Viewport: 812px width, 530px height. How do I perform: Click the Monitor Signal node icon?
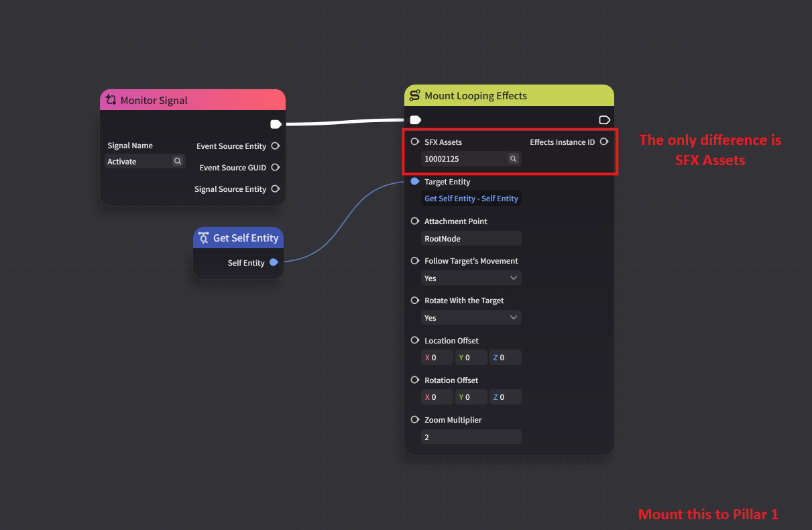click(111, 100)
